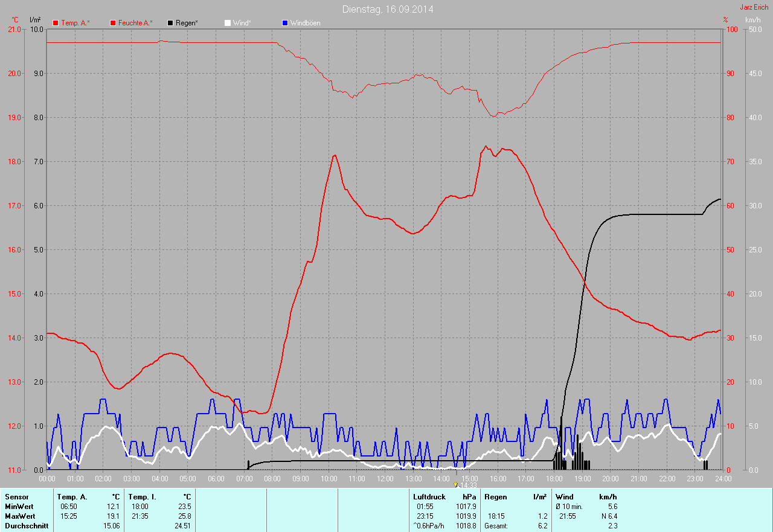Click the 'Jarz Erich' author label
Screen dimensions: 773x532
click(754, 7)
